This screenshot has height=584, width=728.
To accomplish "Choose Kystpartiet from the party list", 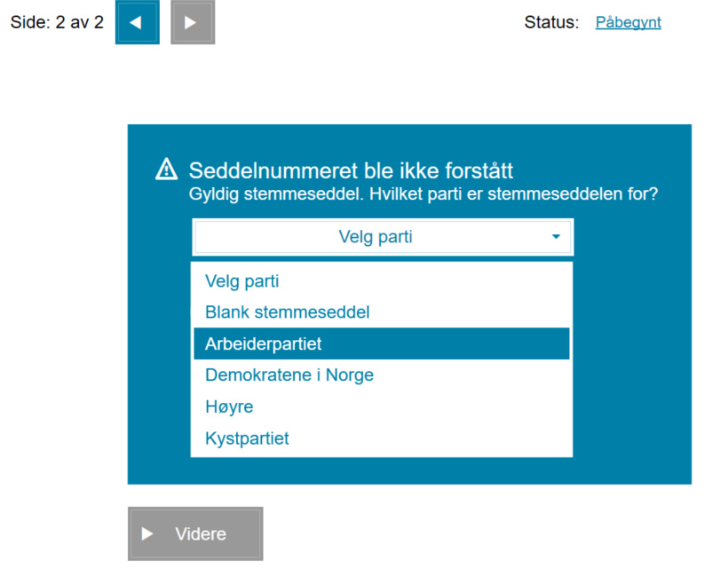I will pos(247,438).
